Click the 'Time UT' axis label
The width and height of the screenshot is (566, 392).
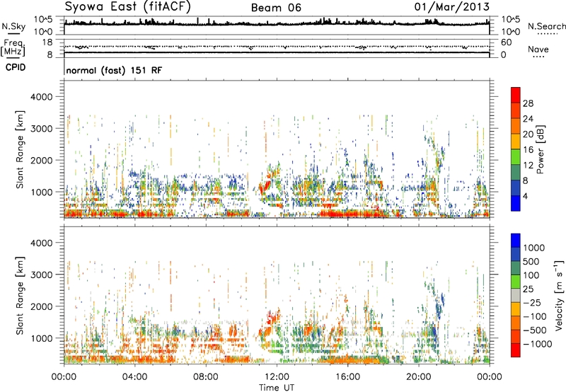277,388
